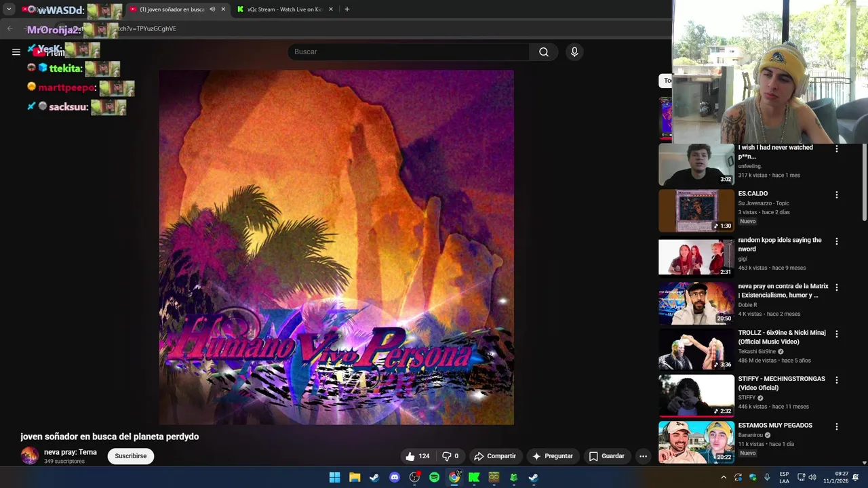Click the TROLLZ 6ix9ine video title
This screenshot has height=488, width=868.
(x=782, y=338)
